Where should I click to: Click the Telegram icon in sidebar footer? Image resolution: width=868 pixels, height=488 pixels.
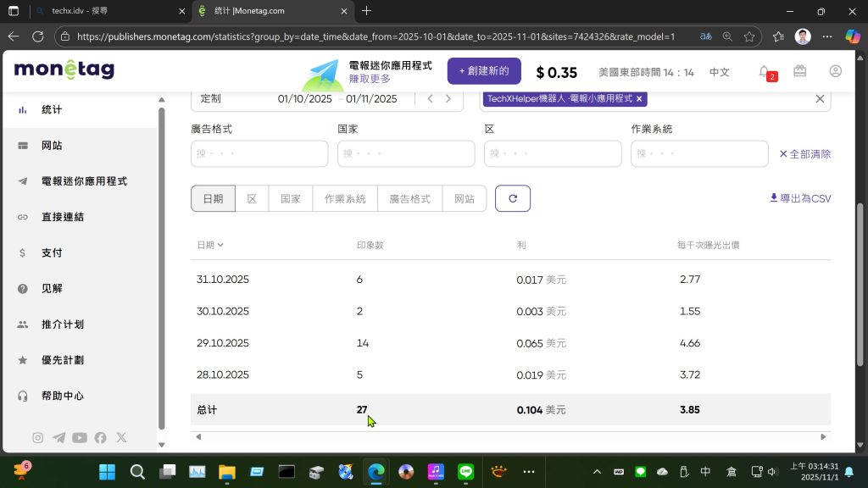tap(58, 437)
